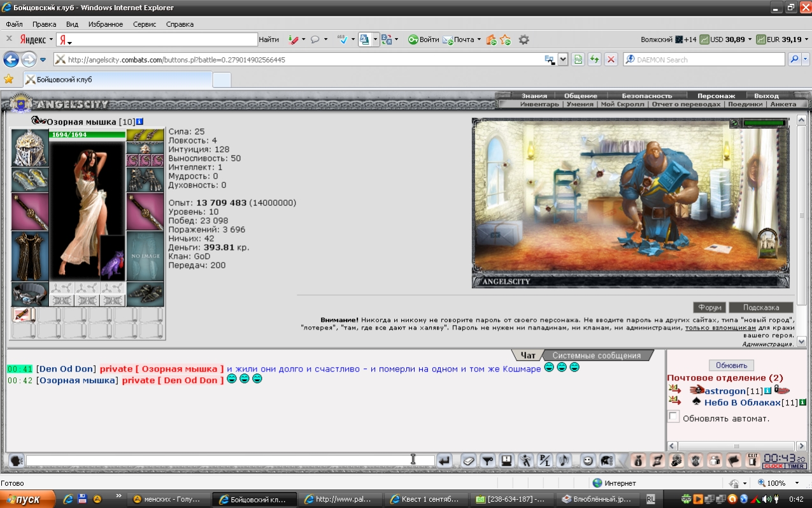Click the Yandex search input field
Screen dimensions: 812x508
157,40
